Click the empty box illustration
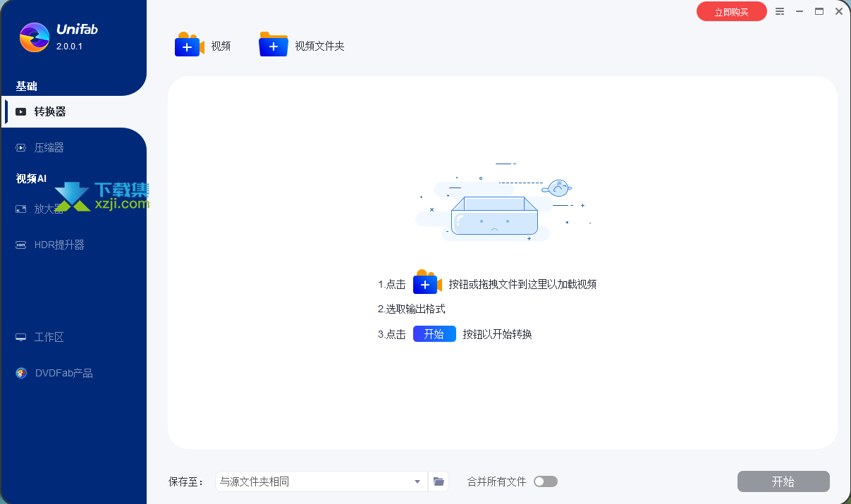851x504 pixels. [x=494, y=216]
